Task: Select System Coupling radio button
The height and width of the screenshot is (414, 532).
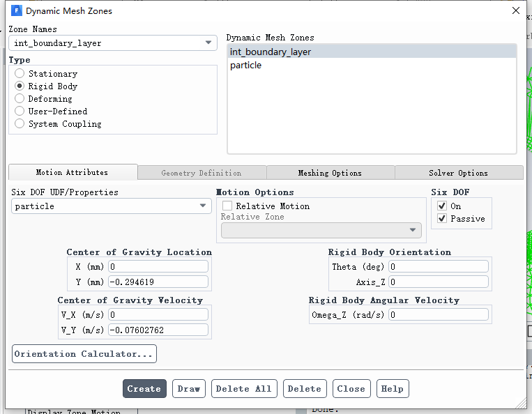Action: click(x=20, y=124)
